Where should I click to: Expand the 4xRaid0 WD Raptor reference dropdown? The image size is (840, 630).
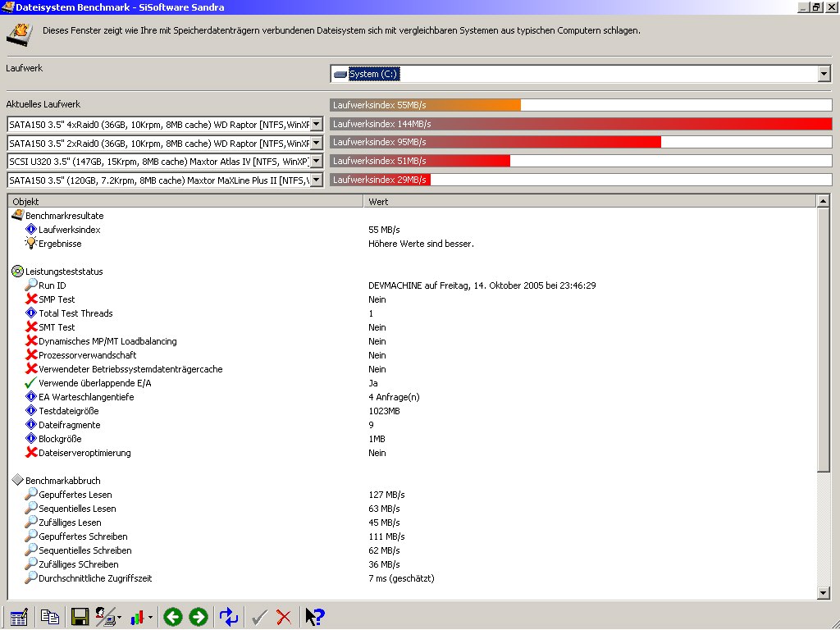click(317, 125)
